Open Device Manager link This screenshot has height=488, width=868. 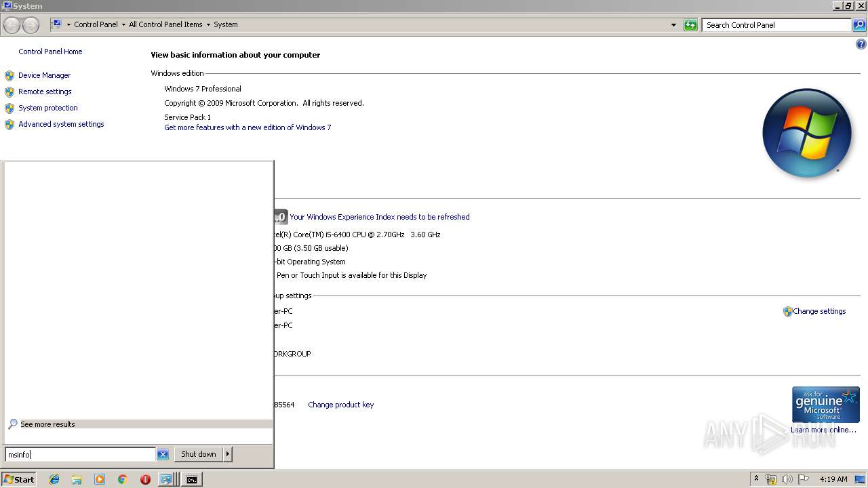coord(44,75)
